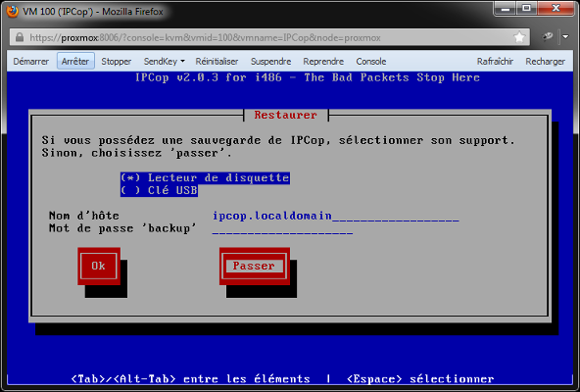Click Démarrer to start the VM
This screenshot has width=580, height=392.
(31, 61)
